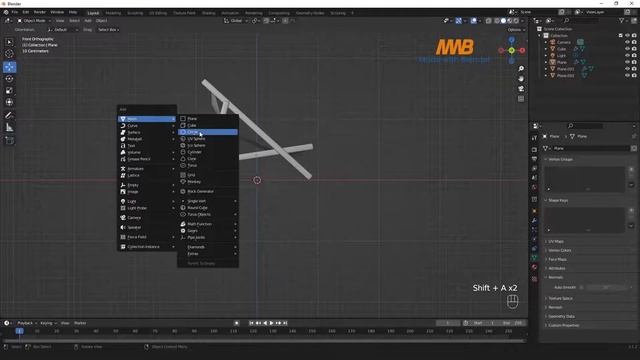Click the outliner filter funnel icon
The width and height of the screenshot is (640, 360).
[621, 20]
